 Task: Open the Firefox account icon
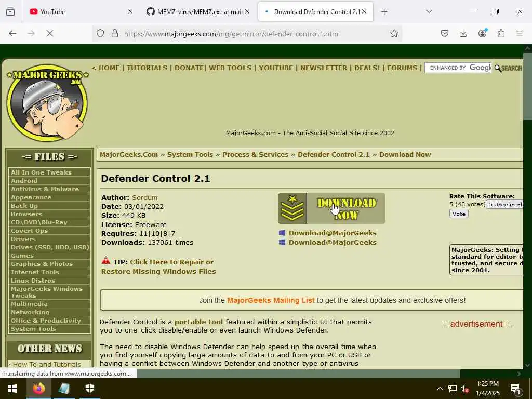pyautogui.click(x=482, y=33)
